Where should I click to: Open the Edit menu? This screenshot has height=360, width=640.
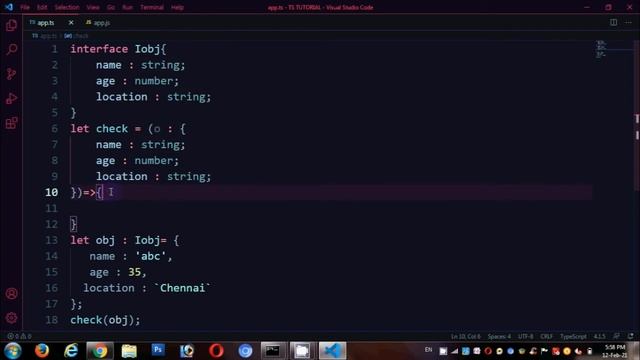tap(42, 7)
